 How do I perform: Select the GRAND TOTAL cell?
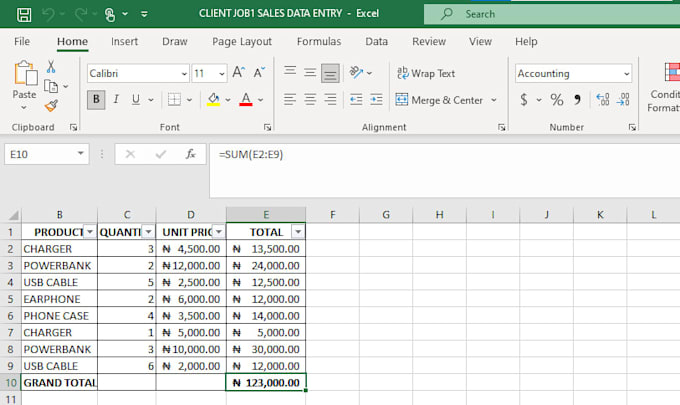click(59, 383)
